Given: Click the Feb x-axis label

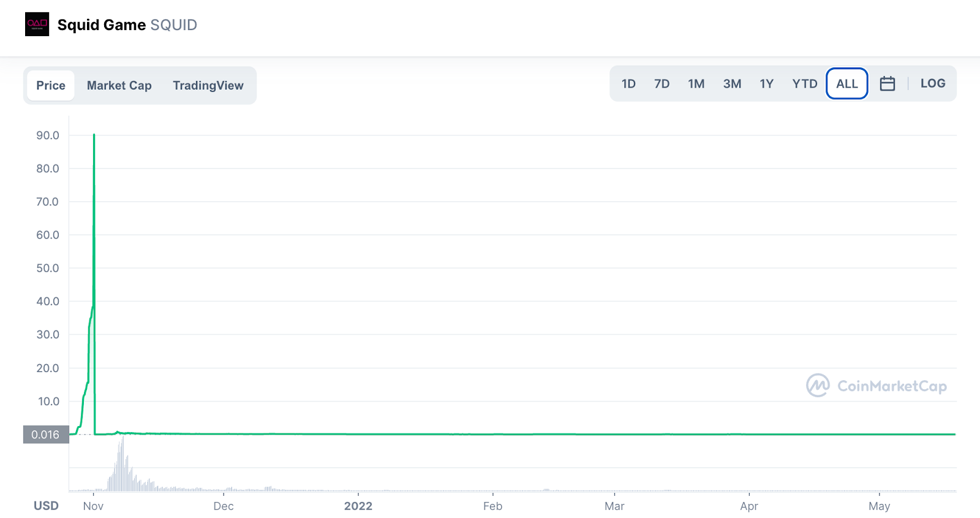Looking at the screenshot, I should pyautogui.click(x=492, y=506).
